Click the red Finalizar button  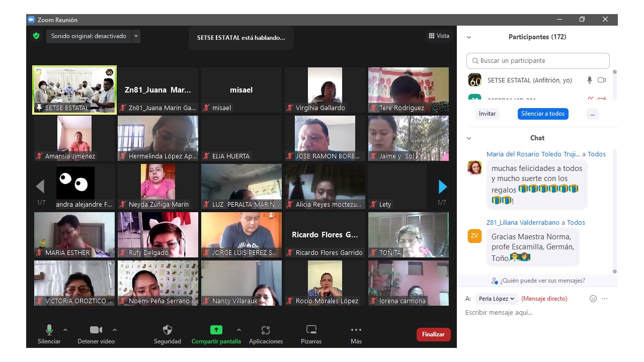[433, 334]
